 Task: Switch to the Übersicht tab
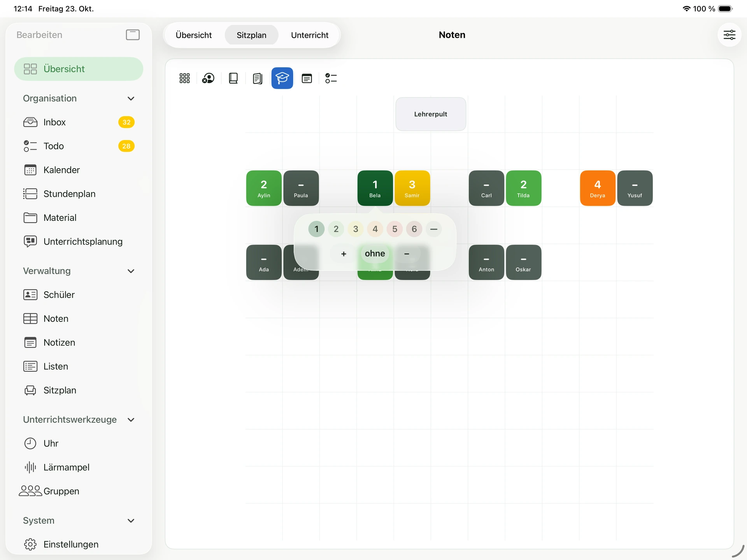(x=194, y=35)
